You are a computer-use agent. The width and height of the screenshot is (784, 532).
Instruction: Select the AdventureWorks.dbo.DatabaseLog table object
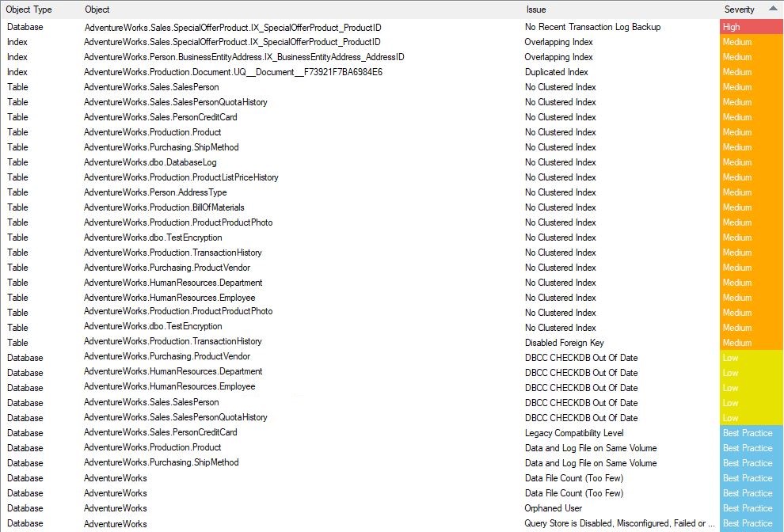pos(150,162)
